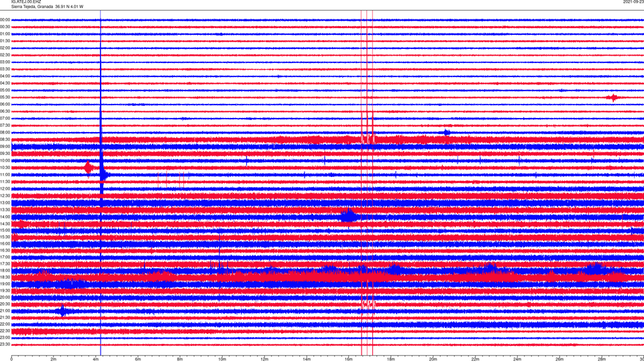The height and width of the screenshot is (362, 644).
Task: Click the 18m tick label on time axis
Action: coord(390,359)
